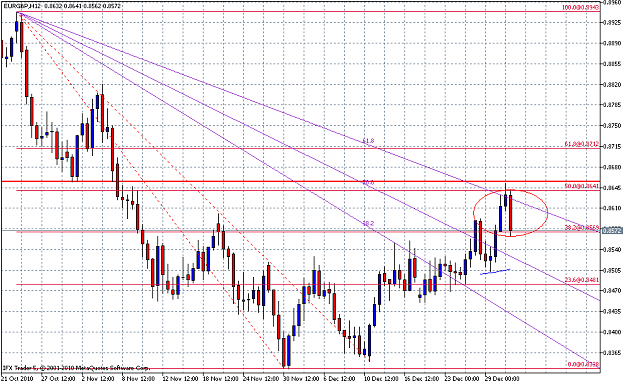Screen dimensions: 625x384
Task: Click the 12 Nov 12:00 date label
Action: coord(180,378)
